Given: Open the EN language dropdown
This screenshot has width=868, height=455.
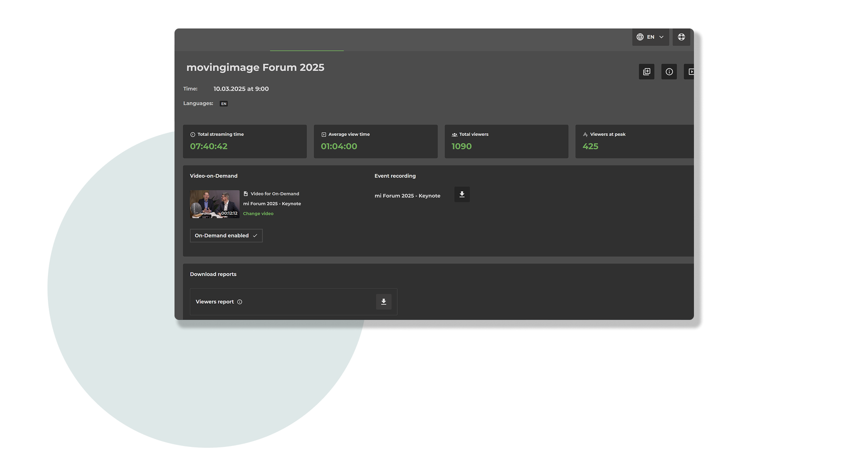Looking at the screenshot, I should point(650,37).
